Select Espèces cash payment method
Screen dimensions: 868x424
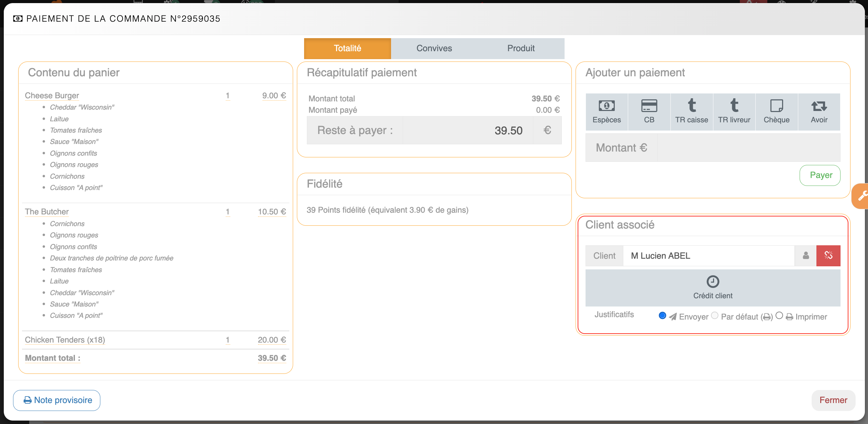607,112
